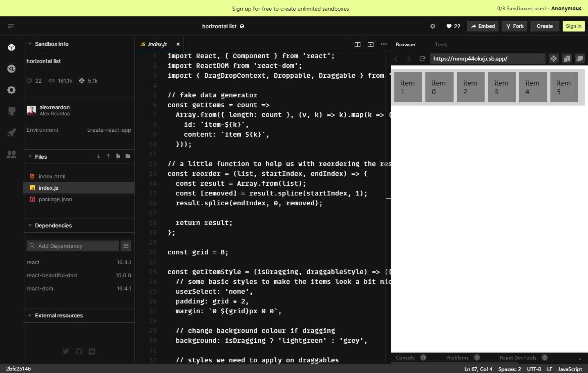This screenshot has height=373, width=588.
Task: Click the 'item 5' box in preview
Action: (564, 87)
